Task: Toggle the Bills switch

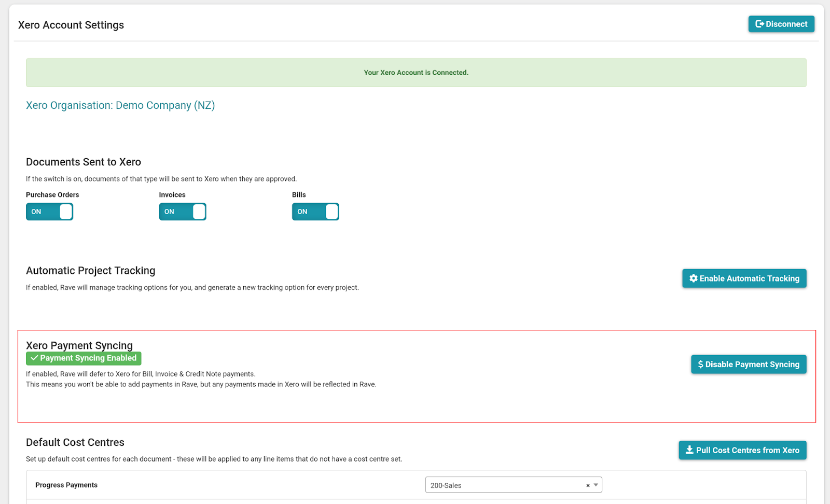Action: click(315, 212)
